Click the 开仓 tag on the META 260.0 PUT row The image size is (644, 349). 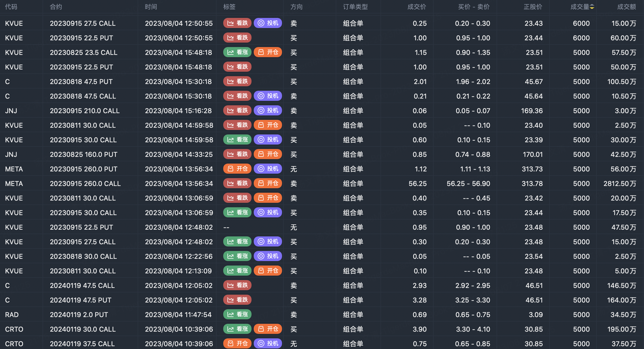point(237,169)
